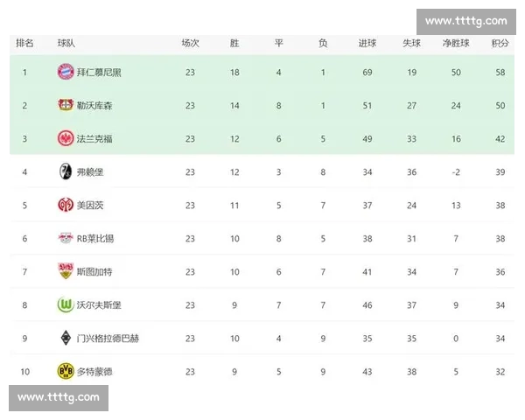Screen dimensions: 525x420
Task: Click the Wolfsburg green W logo
Action: pyautogui.click(x=65, y=304)
